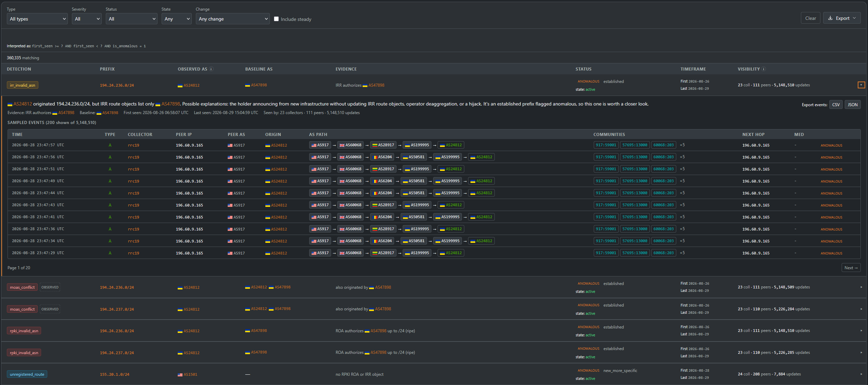This screenshot has width=868, height=385.
Task: Expand the moas_conflict 194.24.236.0/24 row
Action: pyautogui.click(x=861, y=287)
